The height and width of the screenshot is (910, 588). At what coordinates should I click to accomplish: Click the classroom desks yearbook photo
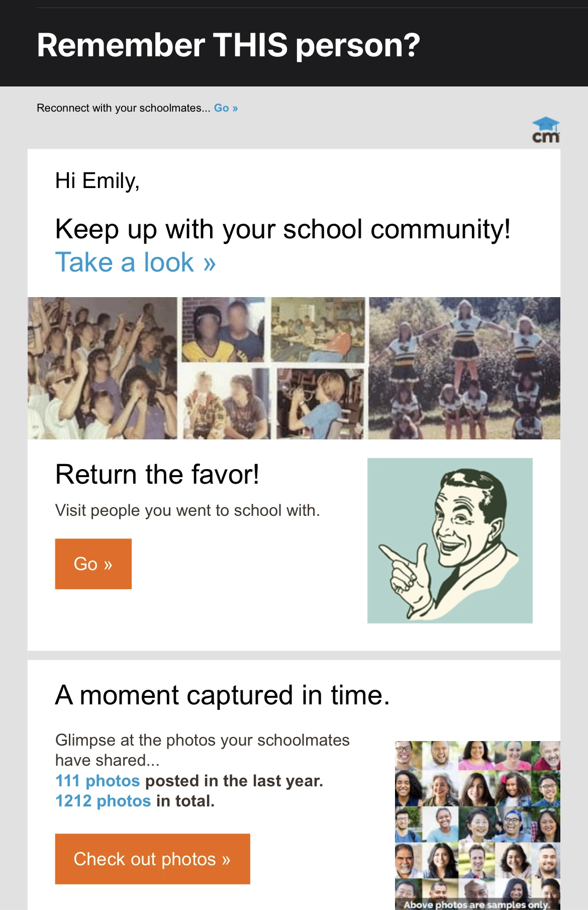(x=318, y=330)
